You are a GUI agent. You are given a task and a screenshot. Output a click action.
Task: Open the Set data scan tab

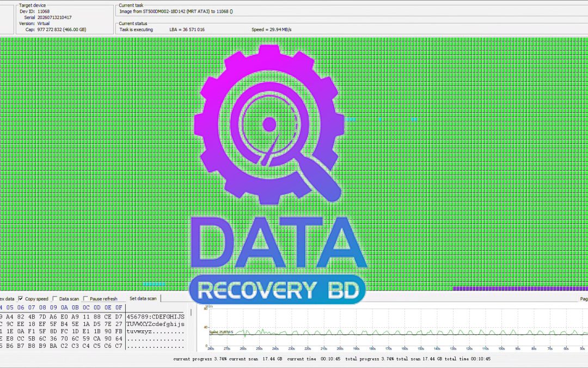[x=143, y=299]
